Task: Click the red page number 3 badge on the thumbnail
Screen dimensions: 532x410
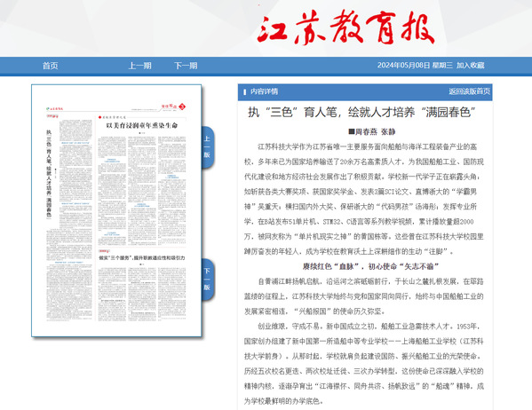Action: [182, 106]
